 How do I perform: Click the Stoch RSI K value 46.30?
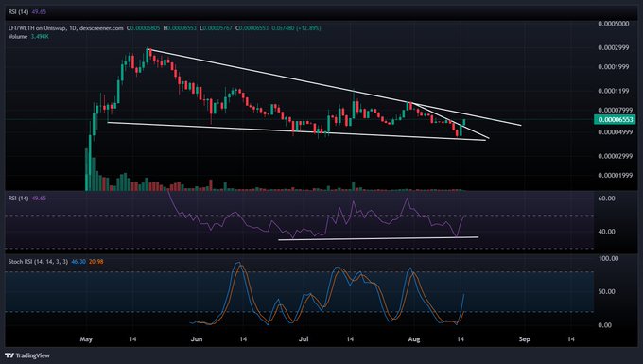78,262
